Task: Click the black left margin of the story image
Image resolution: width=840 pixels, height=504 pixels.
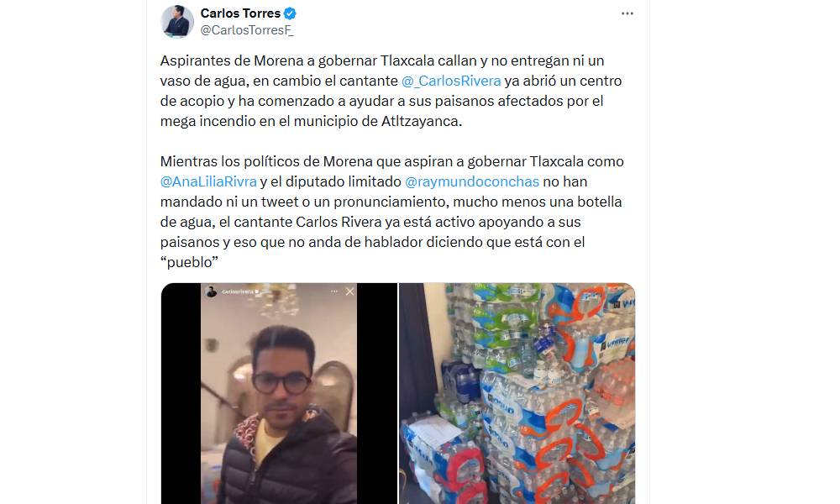Action: coord(181,394)
